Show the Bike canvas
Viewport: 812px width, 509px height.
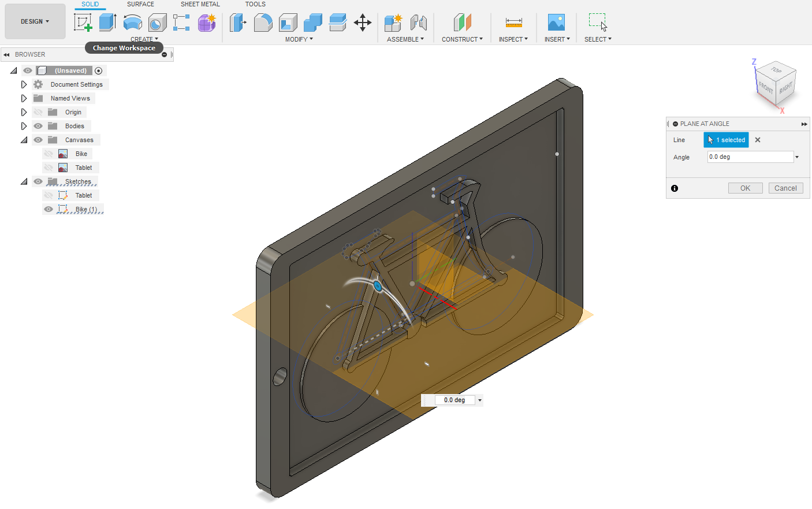tap(49, 154)
